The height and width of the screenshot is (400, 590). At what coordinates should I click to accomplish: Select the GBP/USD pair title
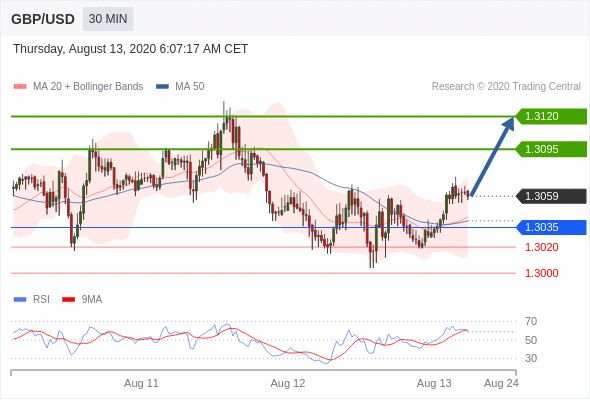[x=43, y=19]
